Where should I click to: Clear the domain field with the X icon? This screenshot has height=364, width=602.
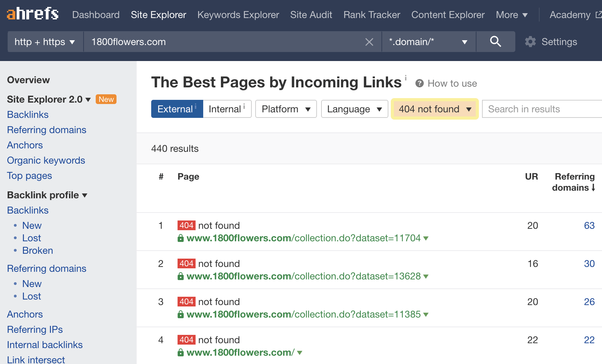click(x=369, y=42)
